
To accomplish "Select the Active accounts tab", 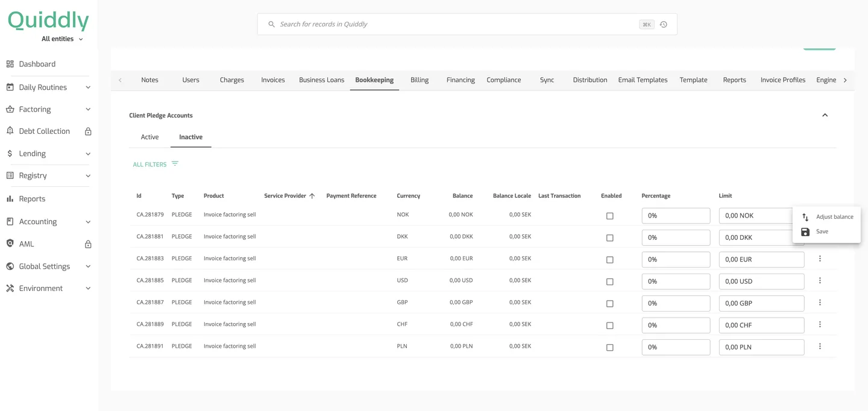I will 150,137.
